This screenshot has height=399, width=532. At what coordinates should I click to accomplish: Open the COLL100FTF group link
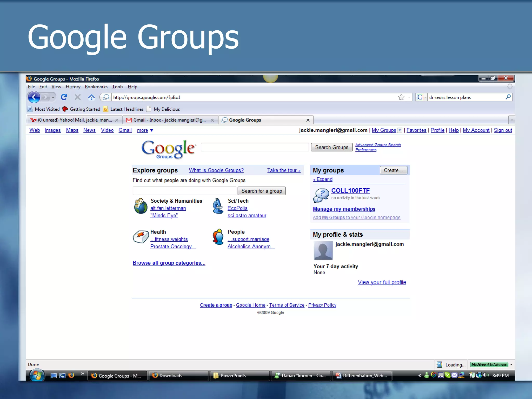point(350,190)
